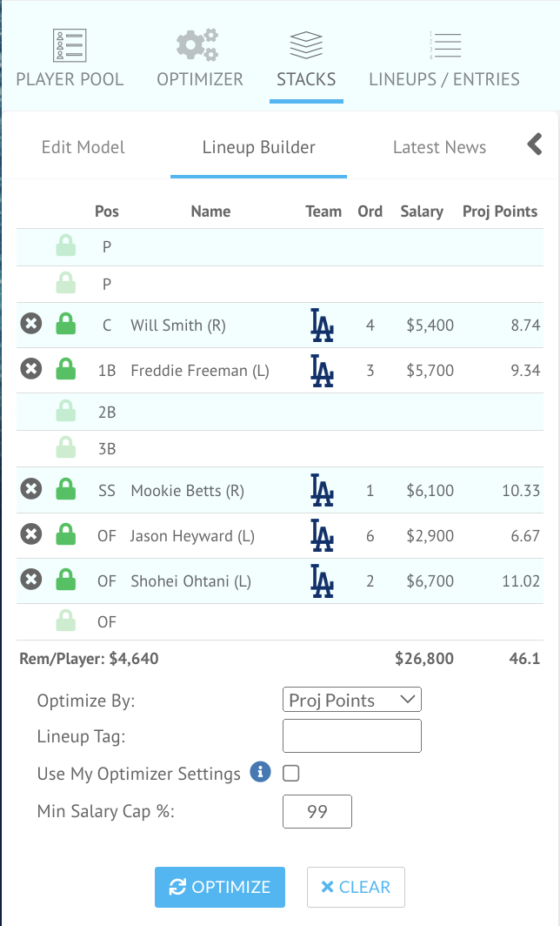
Task: Click the LA Dodgers logo beside Mookie Betts
Action: point(323,489)
